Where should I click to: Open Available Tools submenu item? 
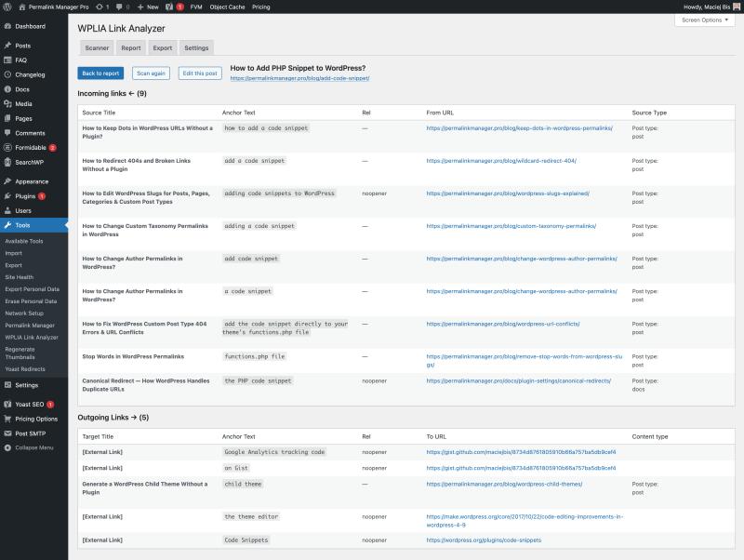[24, 241]
